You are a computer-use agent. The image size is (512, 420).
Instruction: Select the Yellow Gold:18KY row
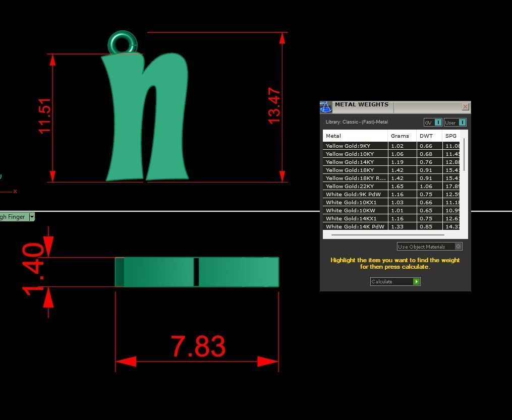pos(391,170)
